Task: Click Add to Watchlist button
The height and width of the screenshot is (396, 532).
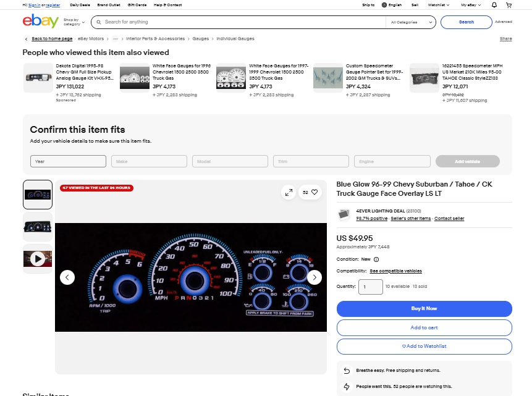Action: [424, 346]
